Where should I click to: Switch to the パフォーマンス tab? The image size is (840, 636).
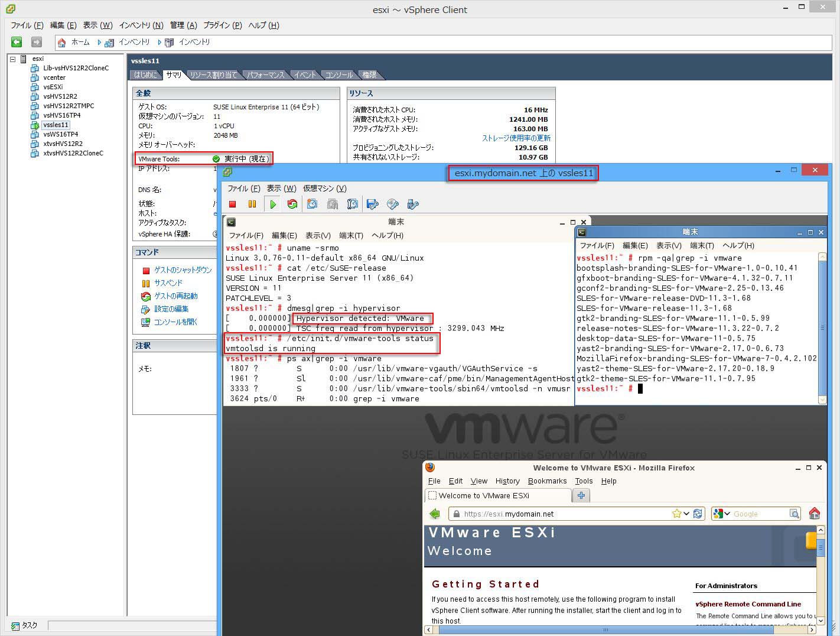[266, 75]
